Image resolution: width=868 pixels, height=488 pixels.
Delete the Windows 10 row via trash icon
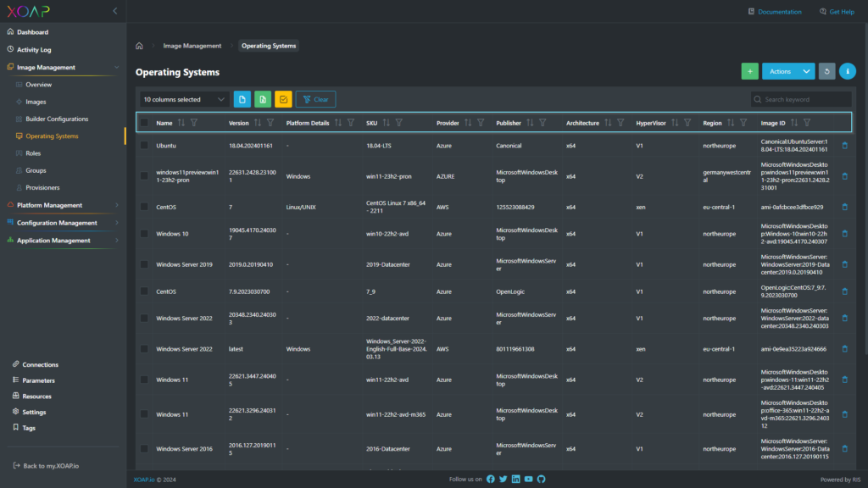845,234
